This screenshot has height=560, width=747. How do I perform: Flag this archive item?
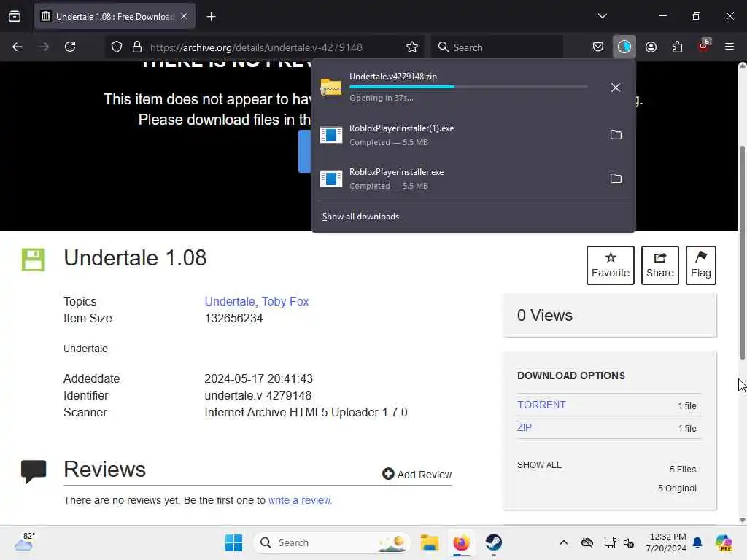tap(701, 265)
